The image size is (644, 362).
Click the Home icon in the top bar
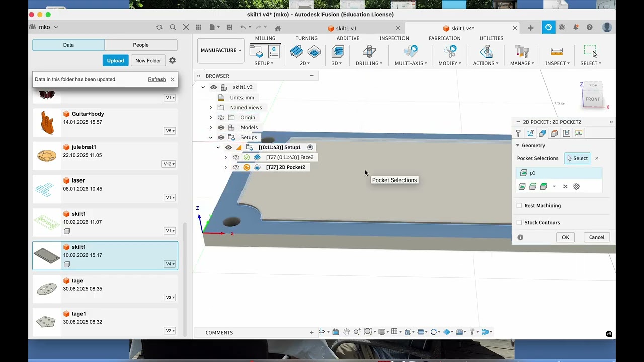[x=277, y=28]
